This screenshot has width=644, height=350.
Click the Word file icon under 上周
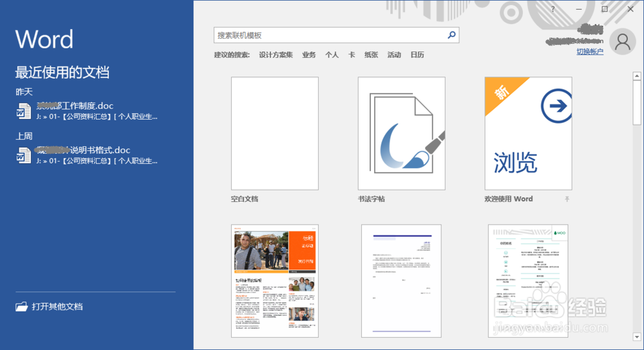click(x=23, y=156)
